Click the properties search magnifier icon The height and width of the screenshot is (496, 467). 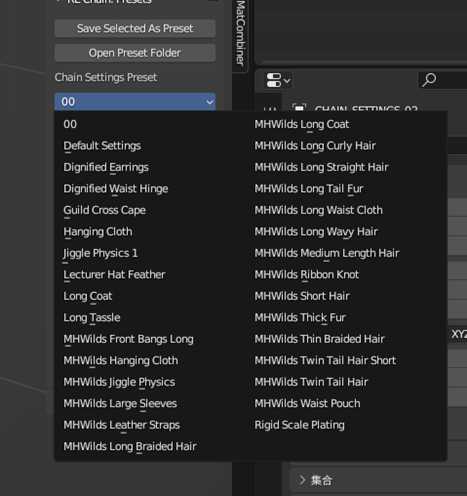pyautogui.click(x=429, y=80)
